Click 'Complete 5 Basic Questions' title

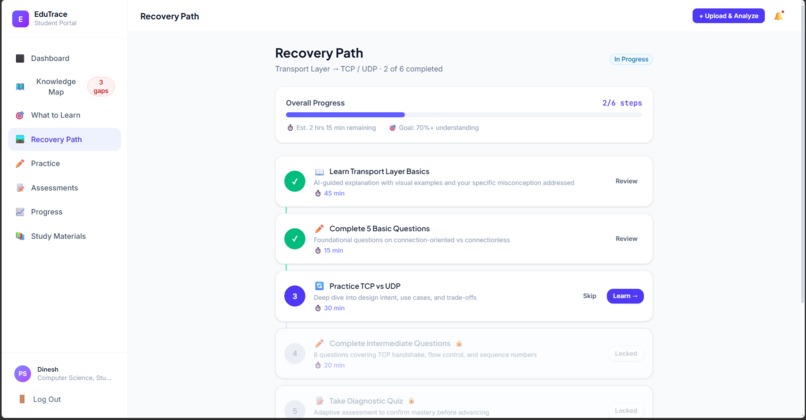[379, 229]
